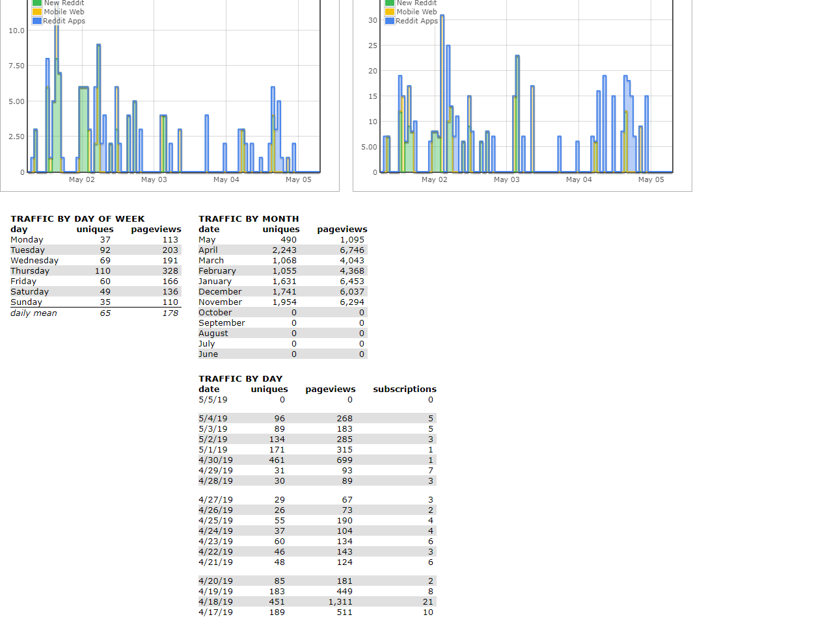Click the 'Traffic by Month' heading
This screenshot has width=840, height=617.
[249, 219]
